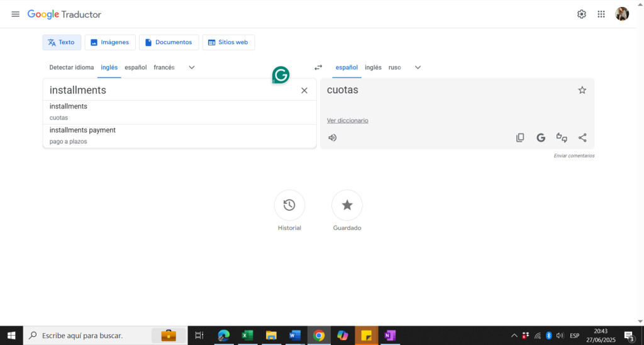Open Bluetooth tray icon
This screenshot has width=644, height=345.
pos(548,336)
